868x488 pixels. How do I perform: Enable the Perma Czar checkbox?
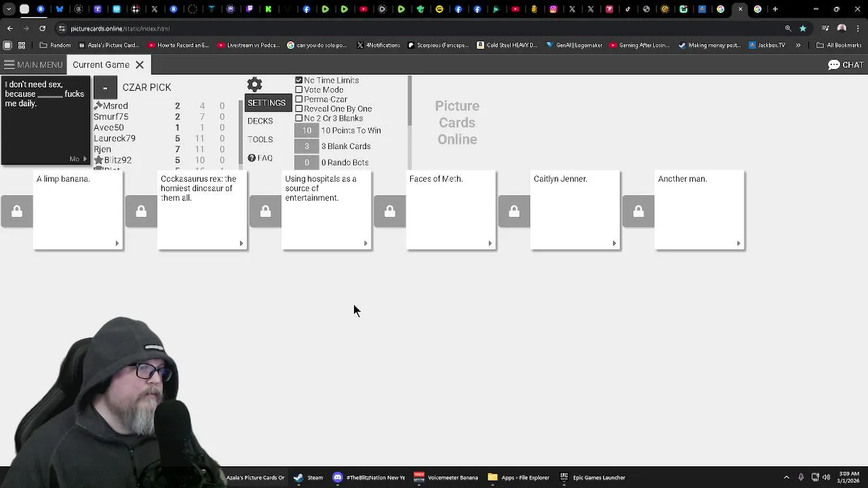(298, 99)
